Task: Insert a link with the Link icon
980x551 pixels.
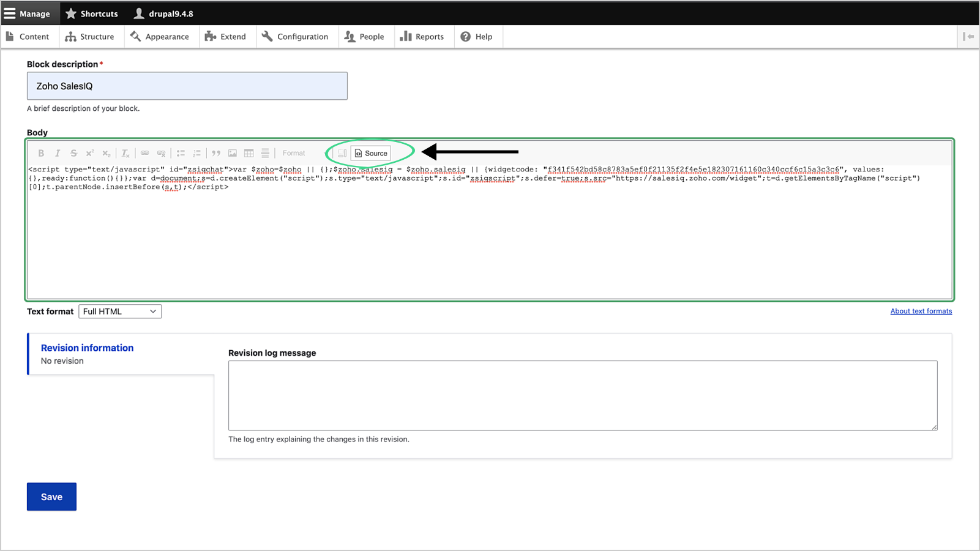Action: [145, 153]
